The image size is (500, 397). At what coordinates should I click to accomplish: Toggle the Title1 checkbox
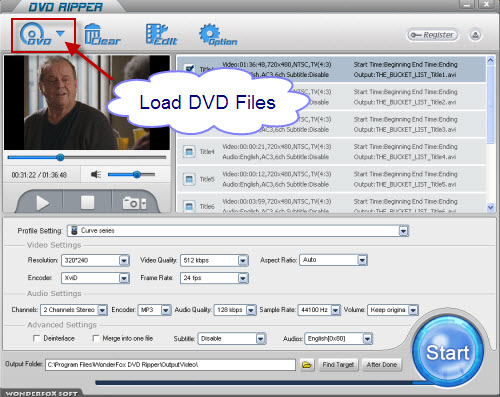coord(189,69)
